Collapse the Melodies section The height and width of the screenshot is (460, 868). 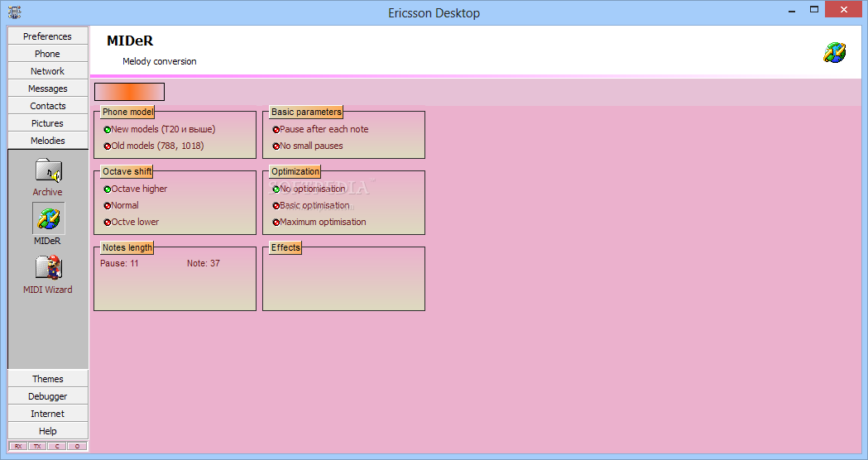(48, 141)
